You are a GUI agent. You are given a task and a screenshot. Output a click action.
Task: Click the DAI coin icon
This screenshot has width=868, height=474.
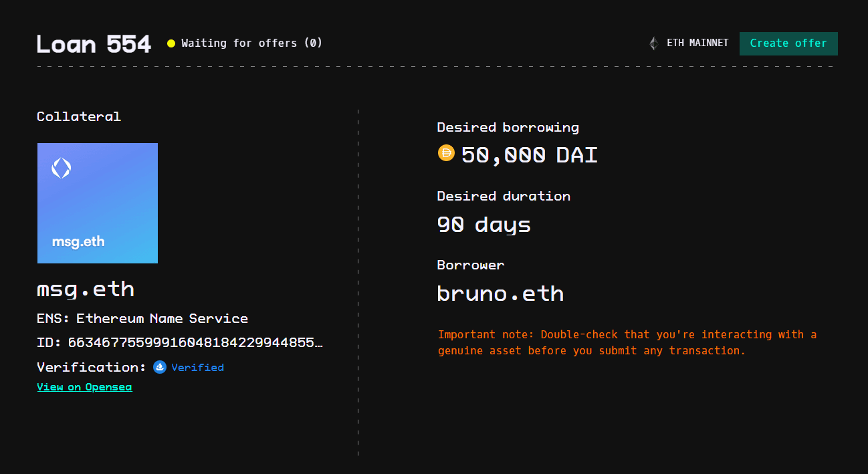click(x=446, y=153)
